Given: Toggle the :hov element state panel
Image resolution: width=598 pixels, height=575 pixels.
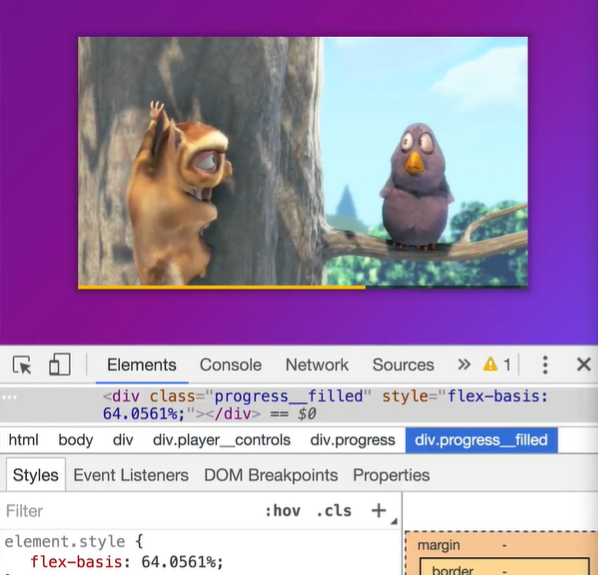Looking at the screenshot, I should point(283,511).
